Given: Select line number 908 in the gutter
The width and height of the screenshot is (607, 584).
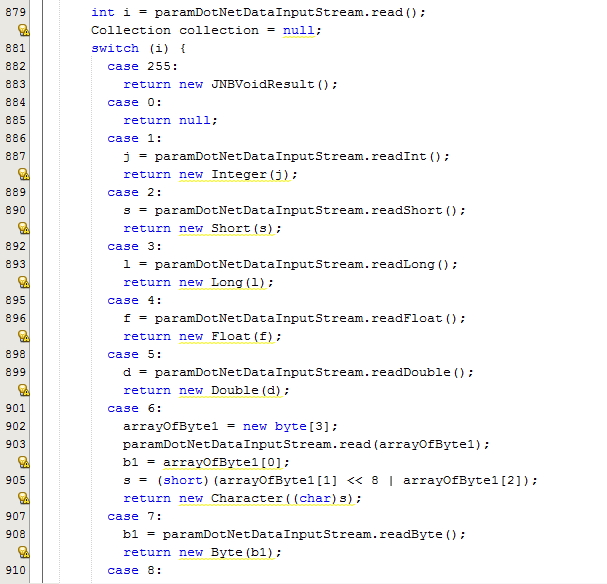Looking at the screenshot, I should pos(15,534).
